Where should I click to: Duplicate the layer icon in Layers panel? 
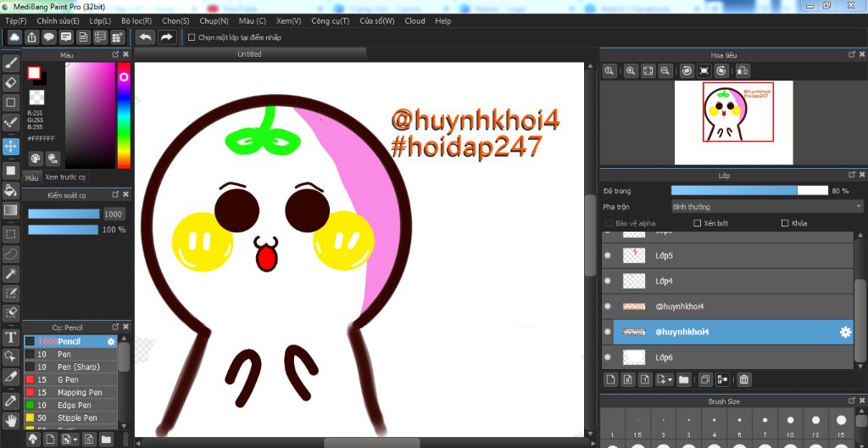click(704, 380)
